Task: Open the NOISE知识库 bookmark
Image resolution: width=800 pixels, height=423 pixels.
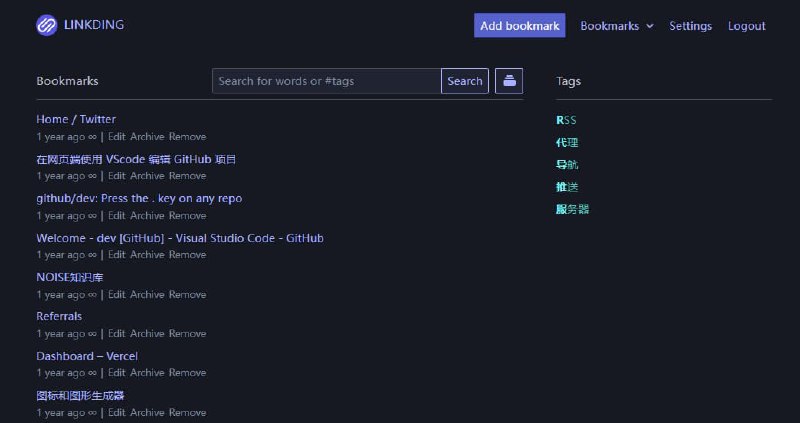Action: (70, 278)
